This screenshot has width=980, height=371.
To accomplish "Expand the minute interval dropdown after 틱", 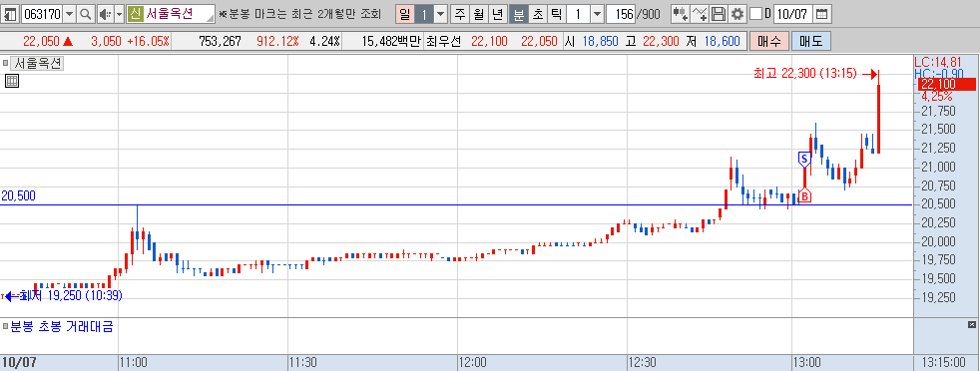I will point(598,14).
